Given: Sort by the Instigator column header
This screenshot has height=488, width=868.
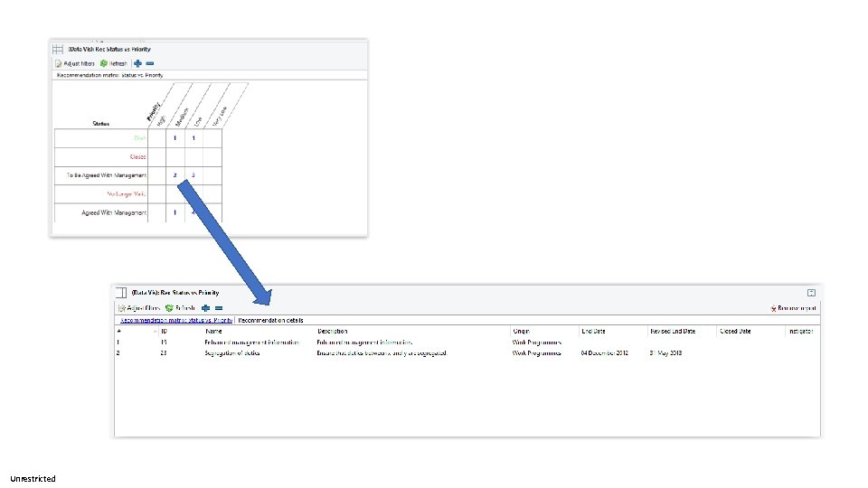Looking at the screenshot, I should point(801,332).
